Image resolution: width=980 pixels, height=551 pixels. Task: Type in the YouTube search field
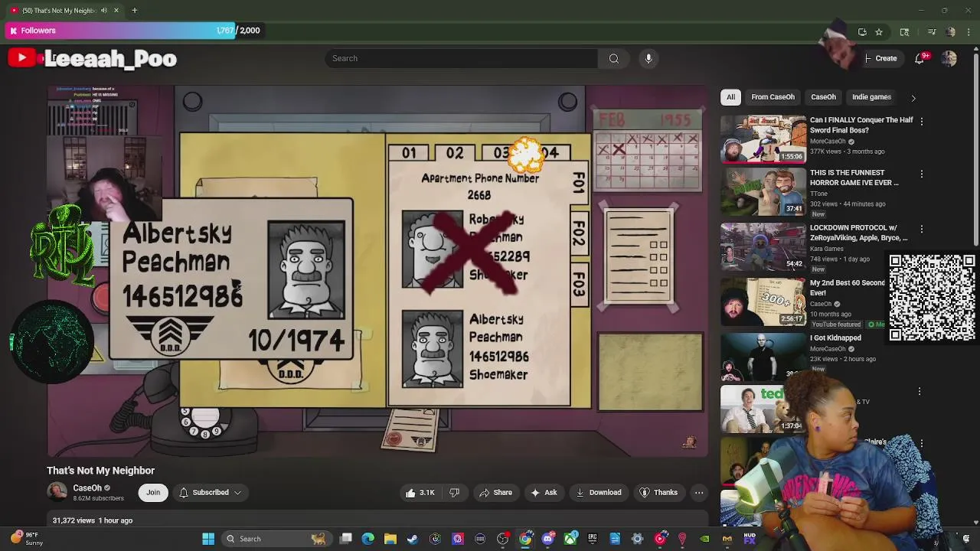pyautogui.click(x=461, y=58)
